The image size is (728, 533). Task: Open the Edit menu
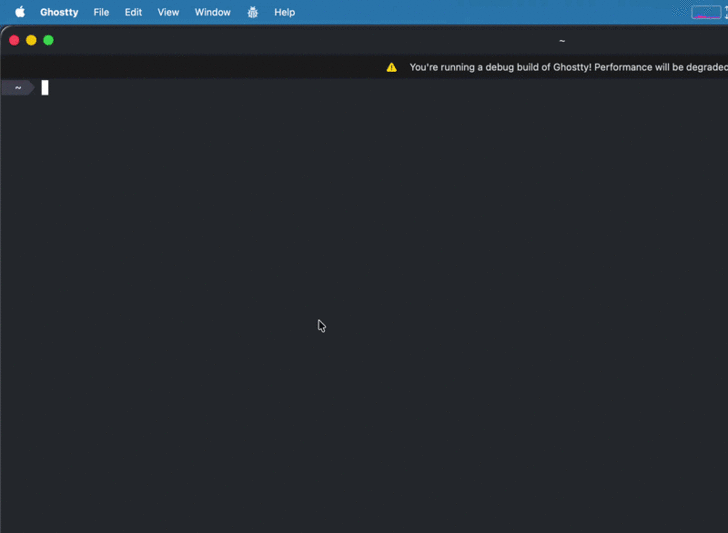133,13
